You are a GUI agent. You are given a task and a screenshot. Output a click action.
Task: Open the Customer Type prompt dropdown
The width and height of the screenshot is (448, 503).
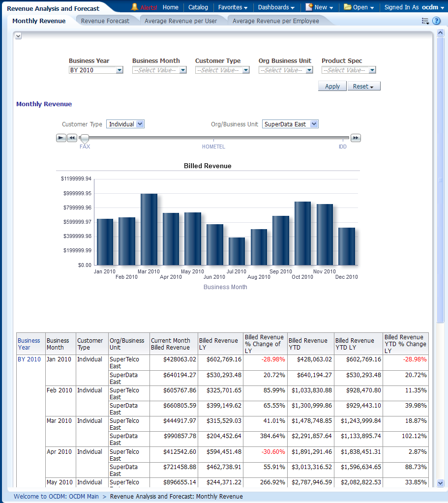[x=246, y=70]
